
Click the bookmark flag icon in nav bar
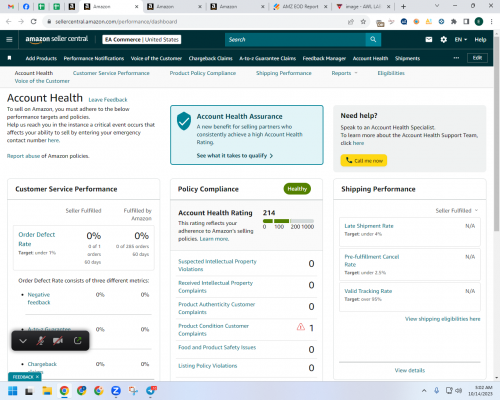click(x=9, y=58)
